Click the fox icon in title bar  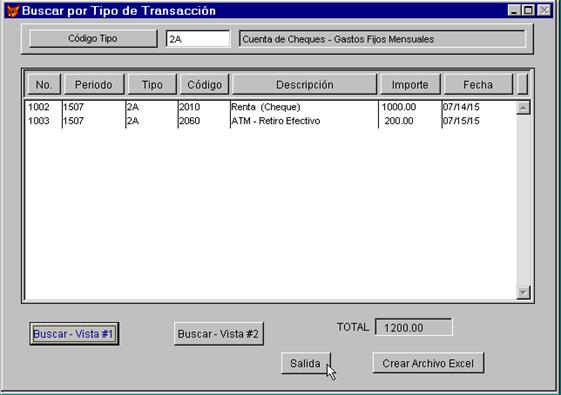[13, 11]
